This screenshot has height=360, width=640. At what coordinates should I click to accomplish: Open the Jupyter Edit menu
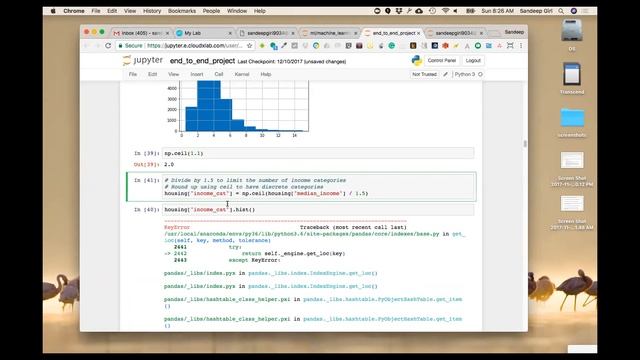click(152, 74)
